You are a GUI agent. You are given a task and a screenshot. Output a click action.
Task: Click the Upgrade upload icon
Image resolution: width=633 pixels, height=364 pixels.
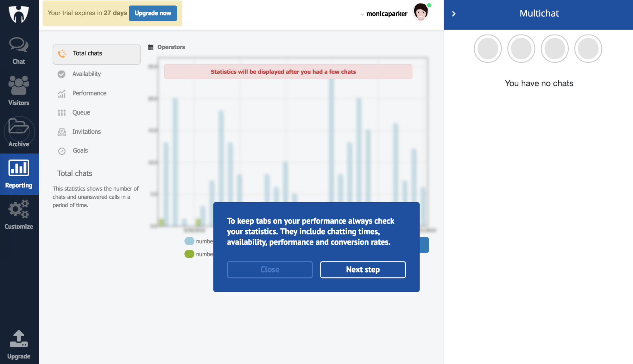pos(19,339)
